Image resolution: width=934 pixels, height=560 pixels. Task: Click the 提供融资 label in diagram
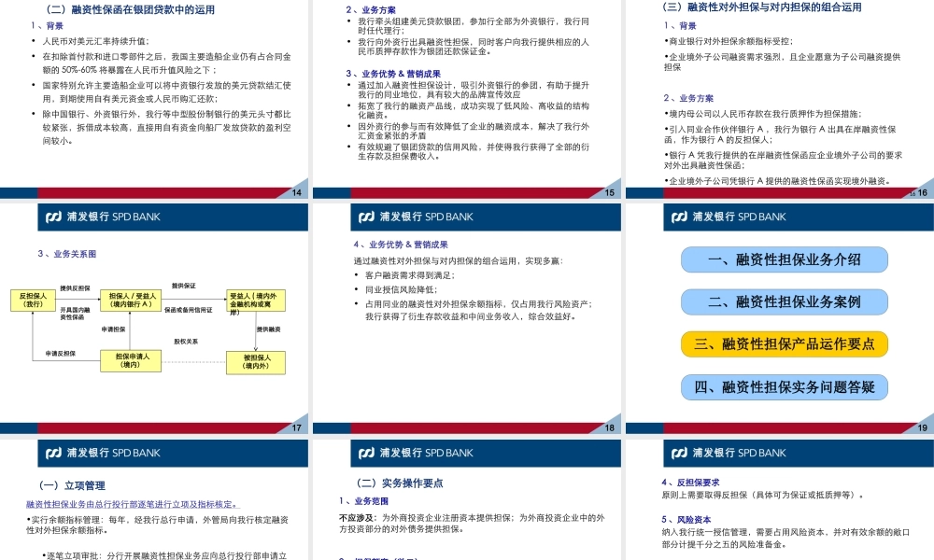click(x=268, y=329)
